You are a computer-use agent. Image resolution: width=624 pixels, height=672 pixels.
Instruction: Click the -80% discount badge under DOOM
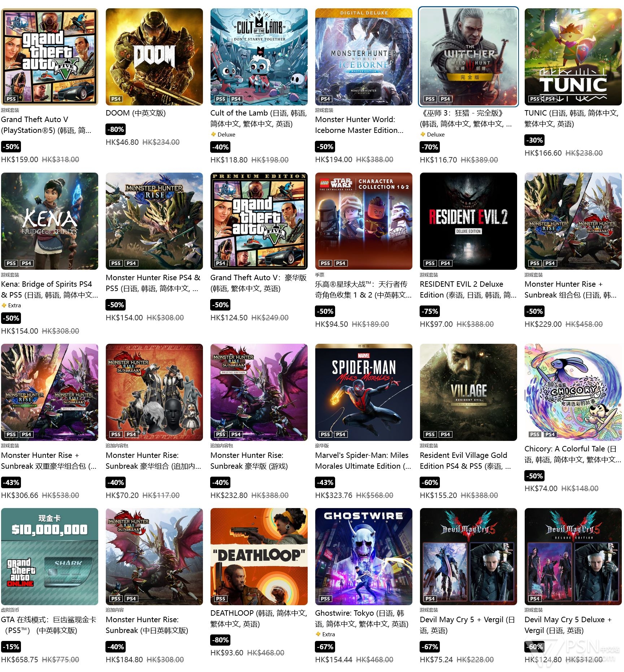click(116, 129)
